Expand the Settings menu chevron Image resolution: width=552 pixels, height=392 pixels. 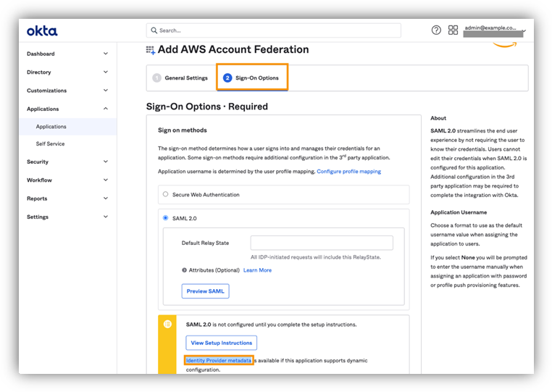coord(106,216)
